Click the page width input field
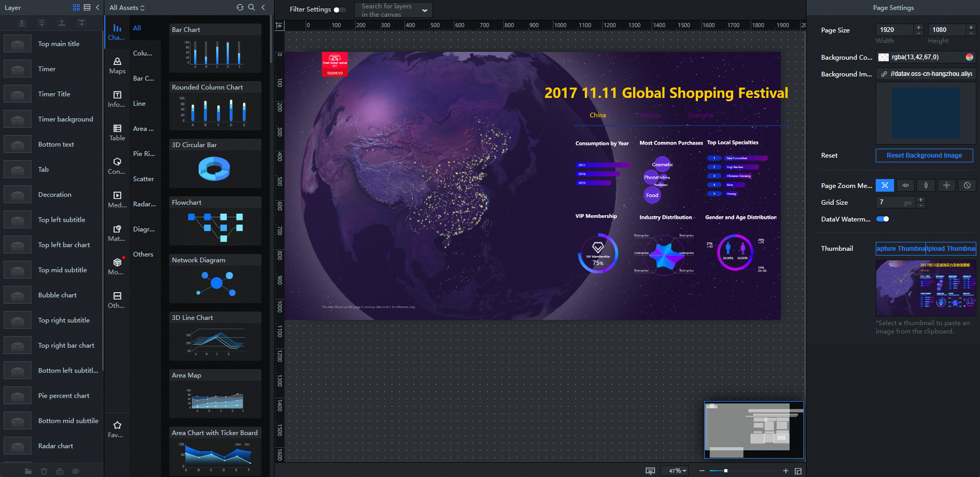Screen dimensions: 980x477 tap(895, 30)
